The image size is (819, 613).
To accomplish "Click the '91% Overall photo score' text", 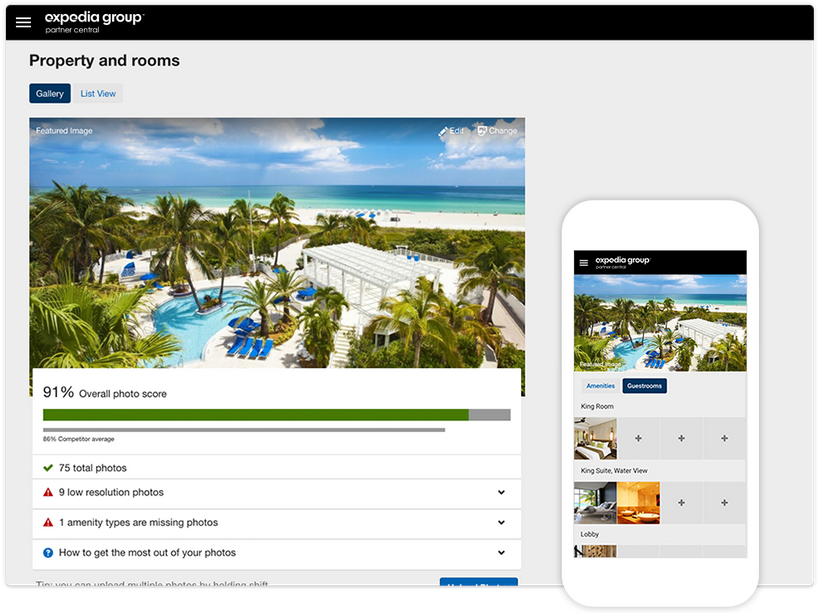I will pos(105,393).
